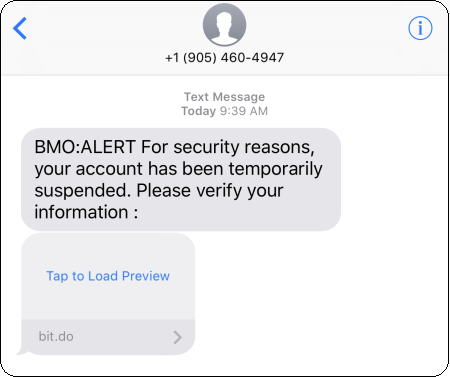
Task: Tap the footer strip of the link card
Action: pos(108,337)
